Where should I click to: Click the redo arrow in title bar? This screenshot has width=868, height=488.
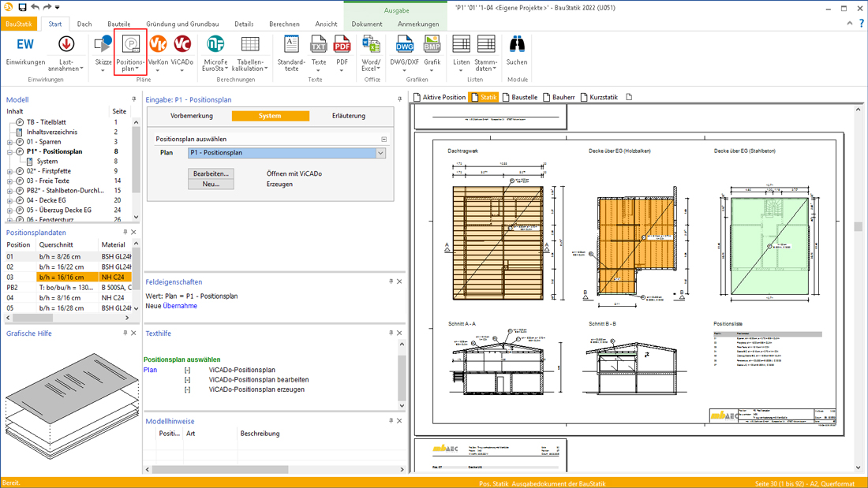(x=47, y=7)
